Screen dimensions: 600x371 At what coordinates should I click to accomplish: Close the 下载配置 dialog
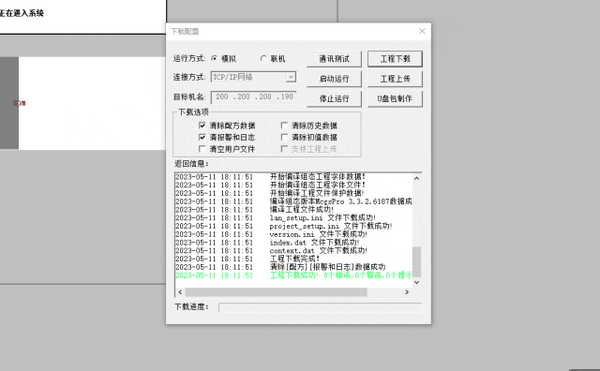[422, 31]
